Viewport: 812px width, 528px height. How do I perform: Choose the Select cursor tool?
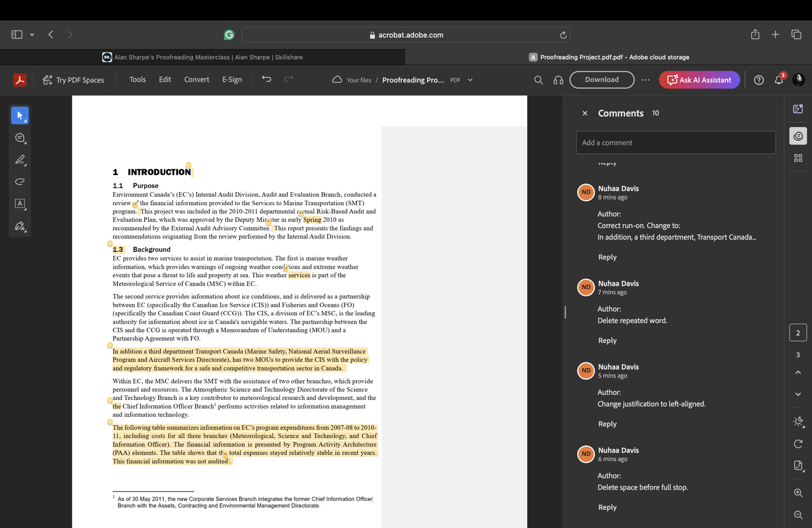[20, 115]
